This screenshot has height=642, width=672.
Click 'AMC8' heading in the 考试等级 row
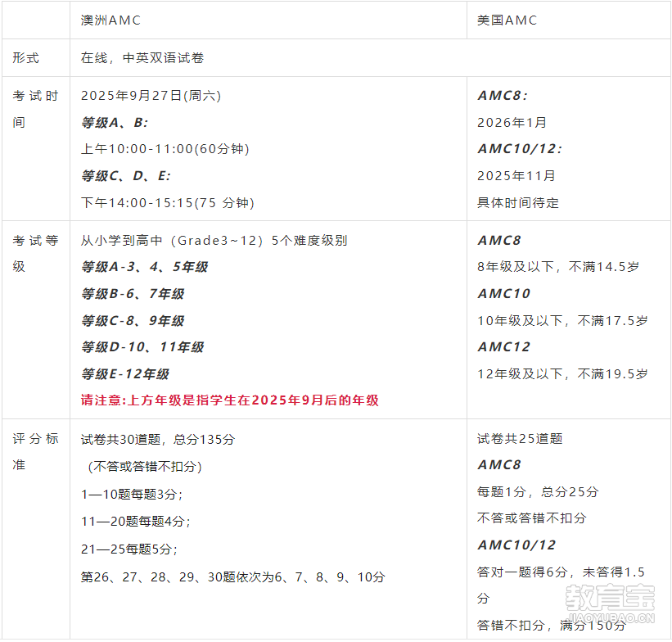coord(499,240)
